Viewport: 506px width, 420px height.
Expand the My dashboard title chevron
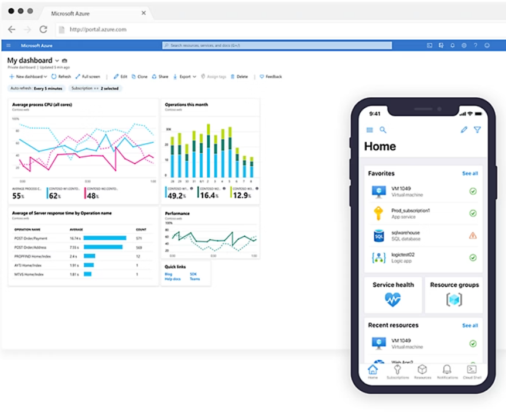pyautogui.click(x=57, y=61)
